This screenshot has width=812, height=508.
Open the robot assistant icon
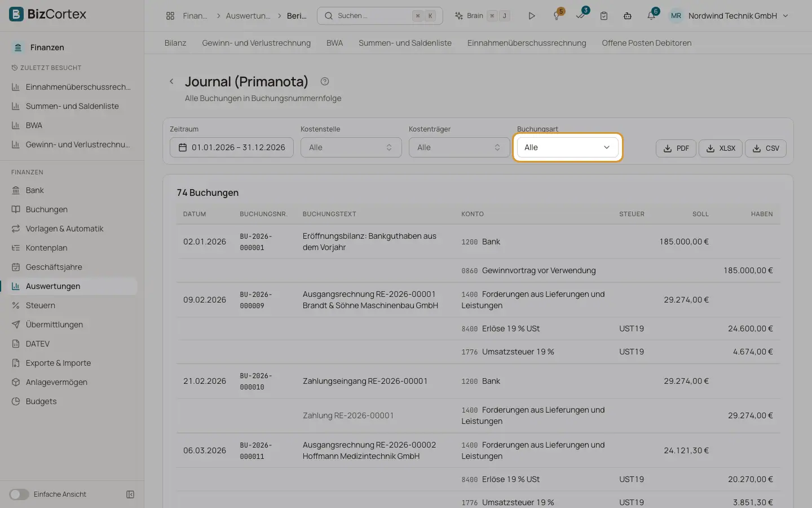click(x=628, y=16)
